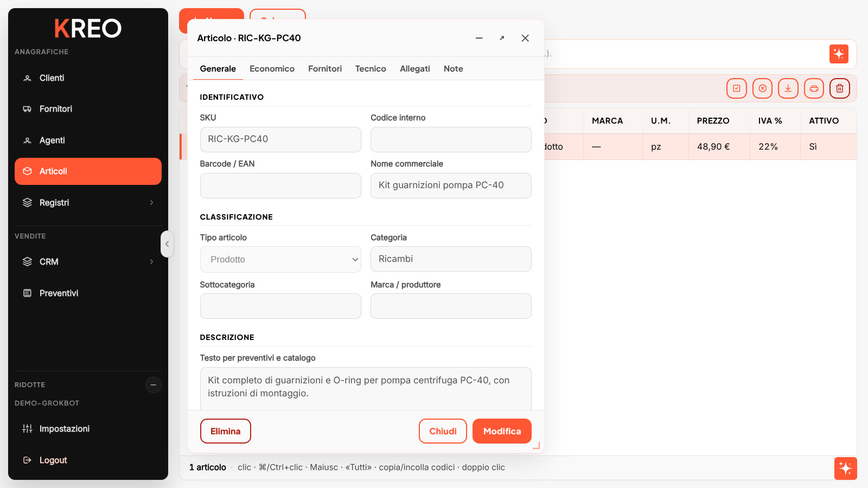Select the Articoli sidebar item
This screenshot has height=488, width=868.
click(x=88, y=171)
